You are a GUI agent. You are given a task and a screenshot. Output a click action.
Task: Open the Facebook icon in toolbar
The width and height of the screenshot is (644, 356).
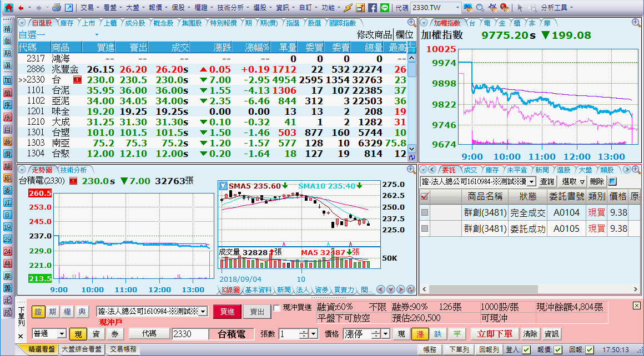click(372, 8)
